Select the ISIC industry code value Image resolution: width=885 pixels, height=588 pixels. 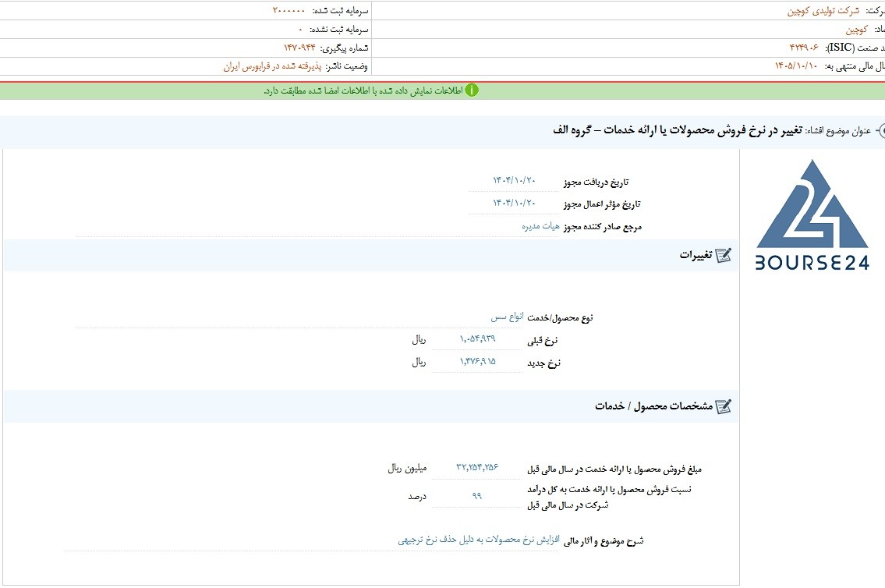pyautogui.click(x=804, y=48)
